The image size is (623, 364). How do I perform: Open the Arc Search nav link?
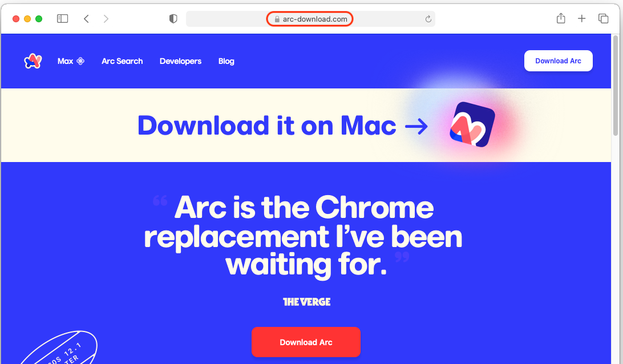click(x=122, y=61)
